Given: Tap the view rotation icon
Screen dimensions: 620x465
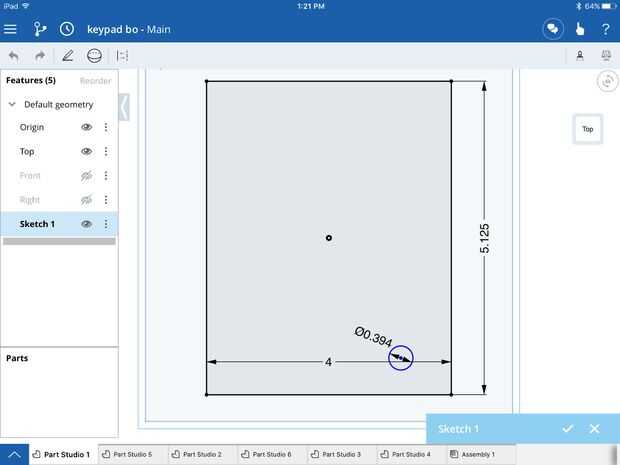Looking at the screenshot, I should tap(607, 81).
